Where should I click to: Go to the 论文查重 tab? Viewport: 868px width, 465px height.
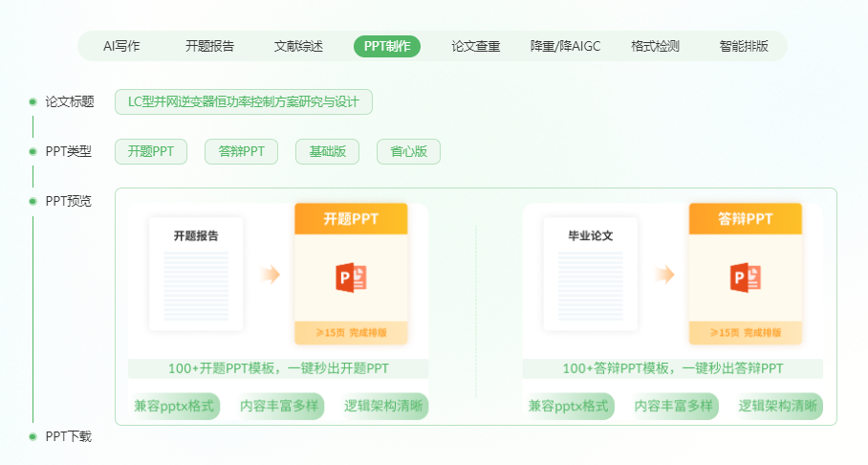click(x=475, y=46)
